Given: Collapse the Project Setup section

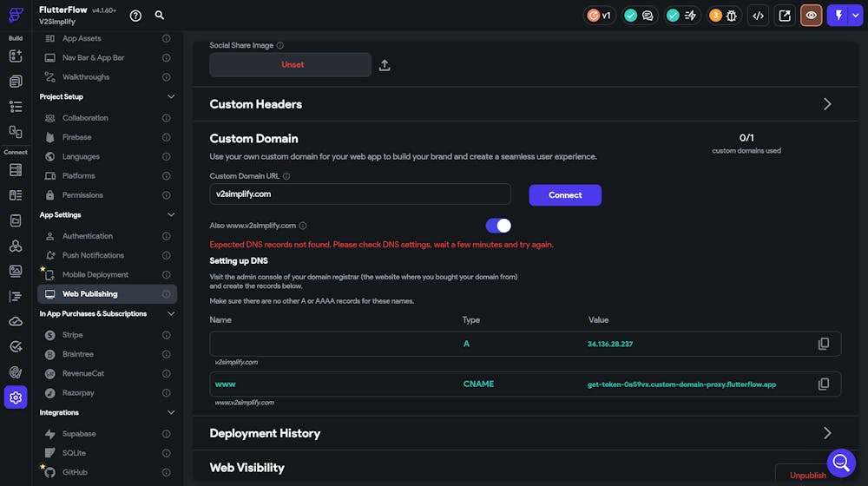Looking at the screenshot, I should (x=171, y=97).
